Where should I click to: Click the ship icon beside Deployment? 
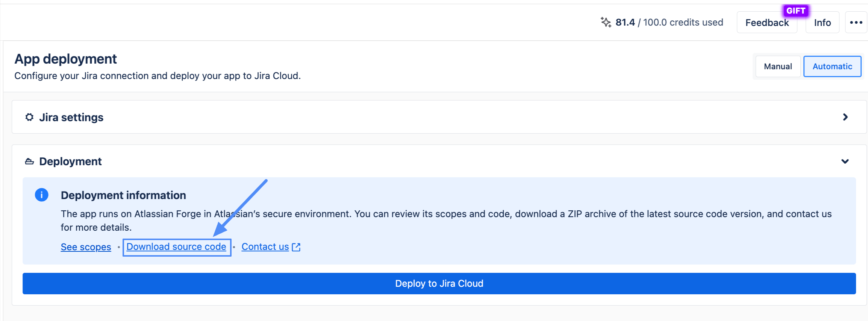tap(29, 161)
